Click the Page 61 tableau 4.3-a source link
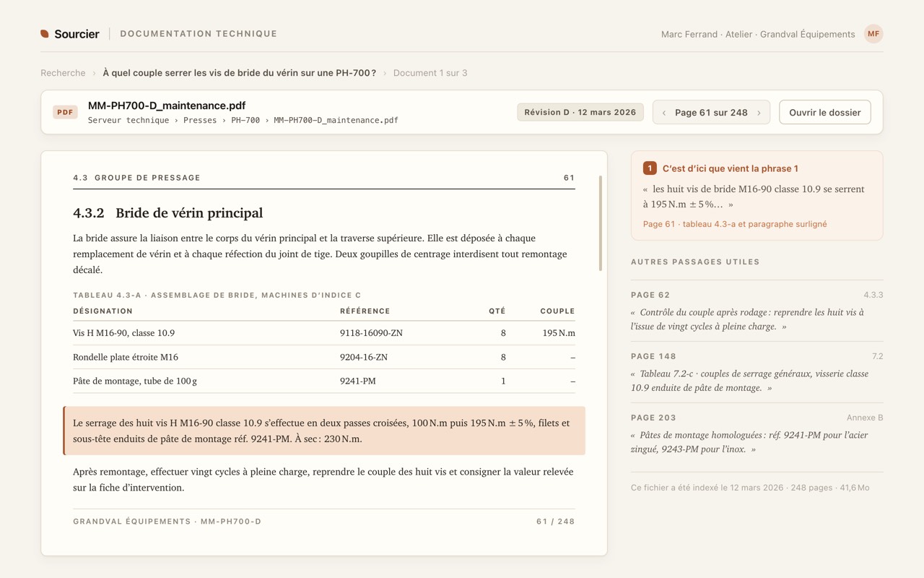The image size is (924, 578). click(x=735, y=224)
